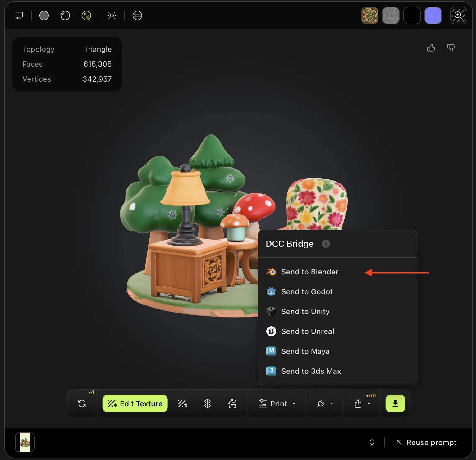Click the thumbs up icon
This screenshot has width=476, height=460.
pyautogui.click(x=431, y=48)
